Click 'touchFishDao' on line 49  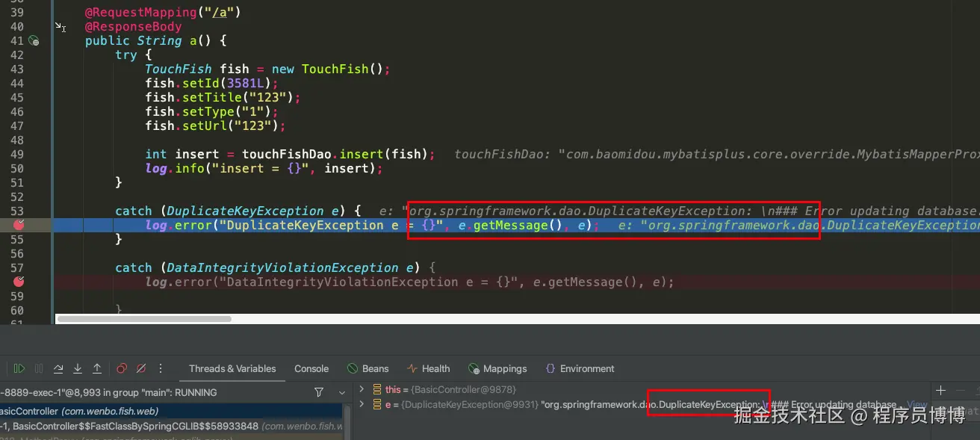click(x=287, y=154)
